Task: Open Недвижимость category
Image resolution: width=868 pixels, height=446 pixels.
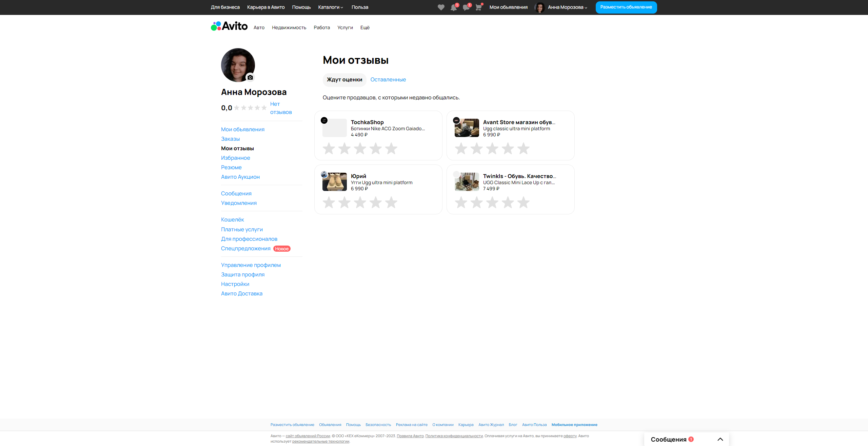Action: pyautogui.click(x=289, y=27)
